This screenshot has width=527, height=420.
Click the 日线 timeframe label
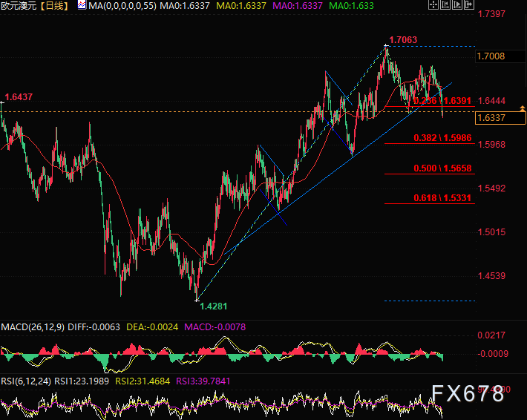54,6
